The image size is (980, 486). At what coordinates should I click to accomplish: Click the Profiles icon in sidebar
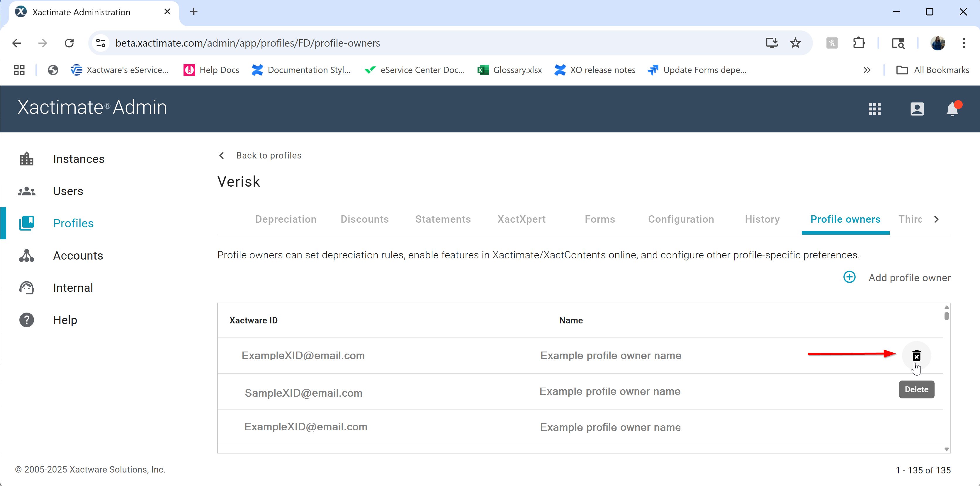tap(27, 223)
